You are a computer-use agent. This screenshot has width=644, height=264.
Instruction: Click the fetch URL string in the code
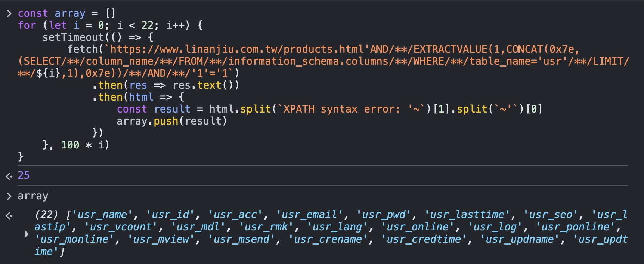click(323, 61)
